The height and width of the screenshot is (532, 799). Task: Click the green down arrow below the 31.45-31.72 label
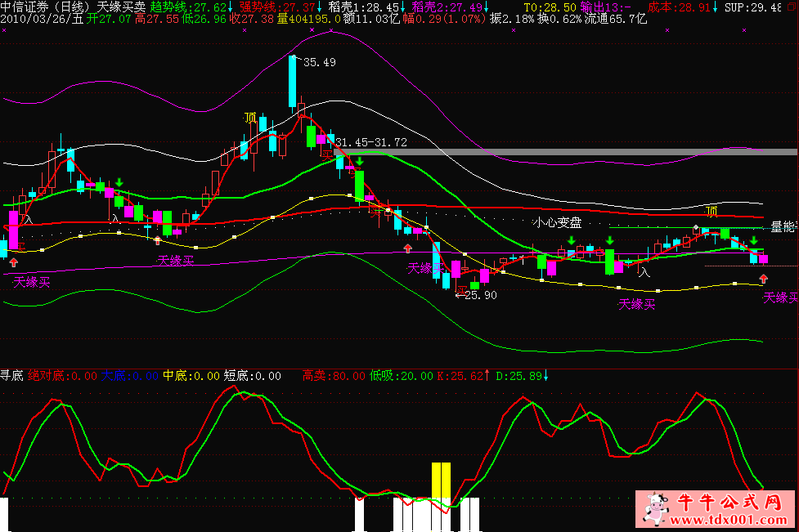pos(360,161)
